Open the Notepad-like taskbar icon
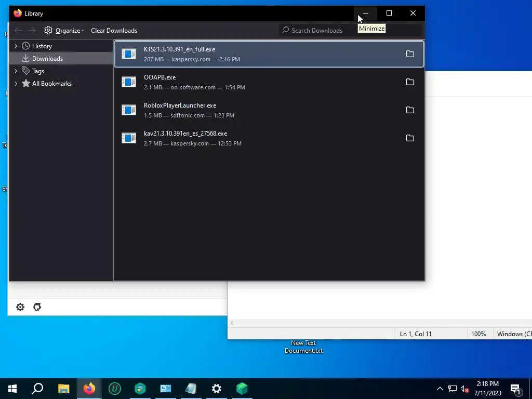 coord(191,389)
